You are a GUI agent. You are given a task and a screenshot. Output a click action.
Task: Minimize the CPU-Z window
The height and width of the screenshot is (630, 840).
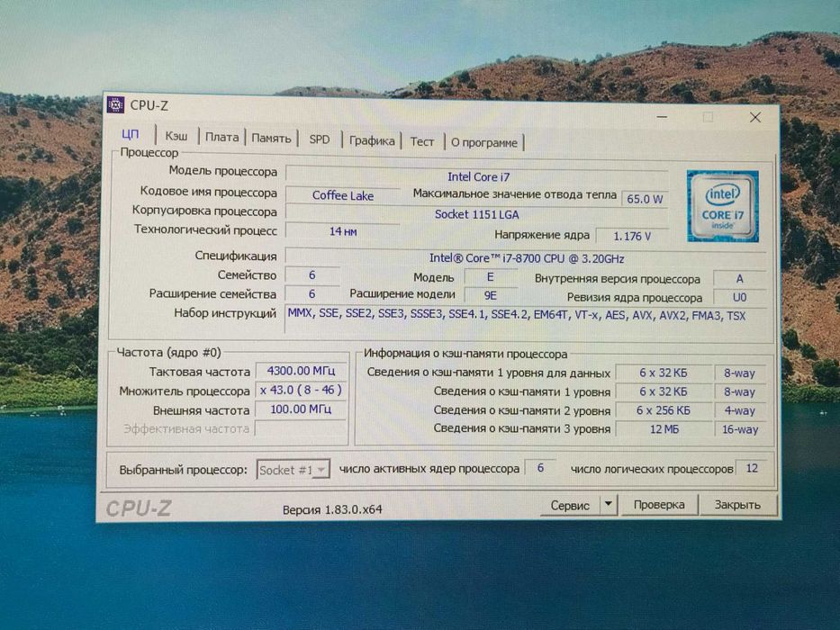tap(662, 117)
